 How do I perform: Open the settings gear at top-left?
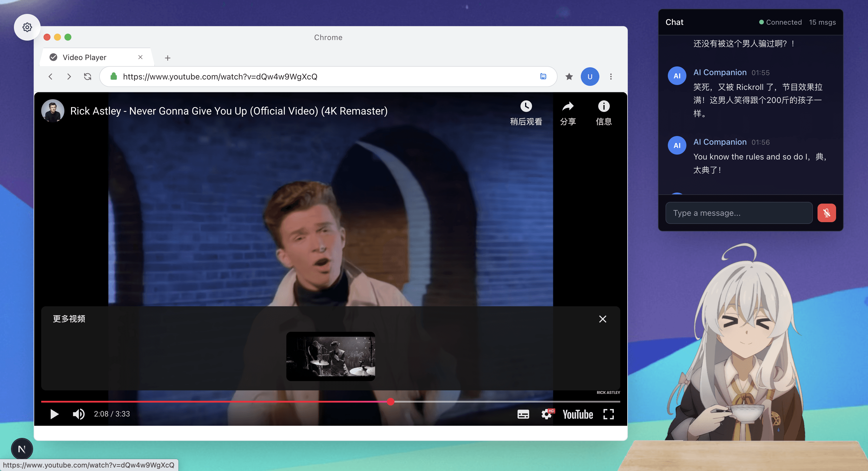pos(27,27)
